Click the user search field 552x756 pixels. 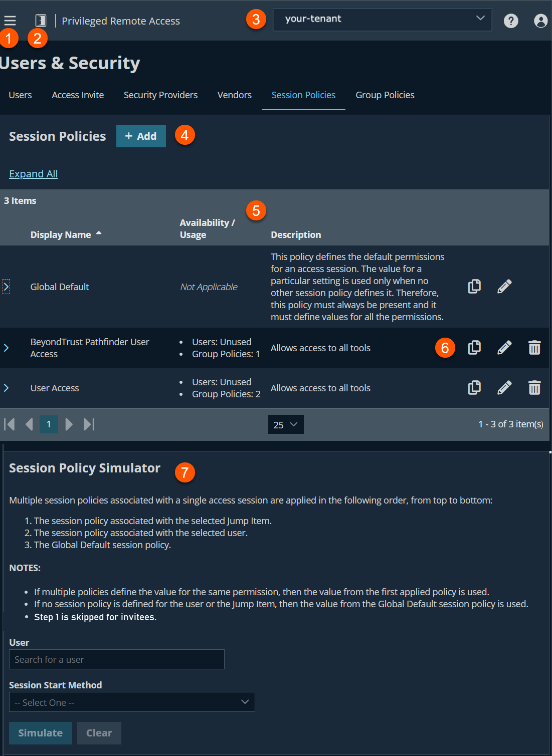click(116, 659)
